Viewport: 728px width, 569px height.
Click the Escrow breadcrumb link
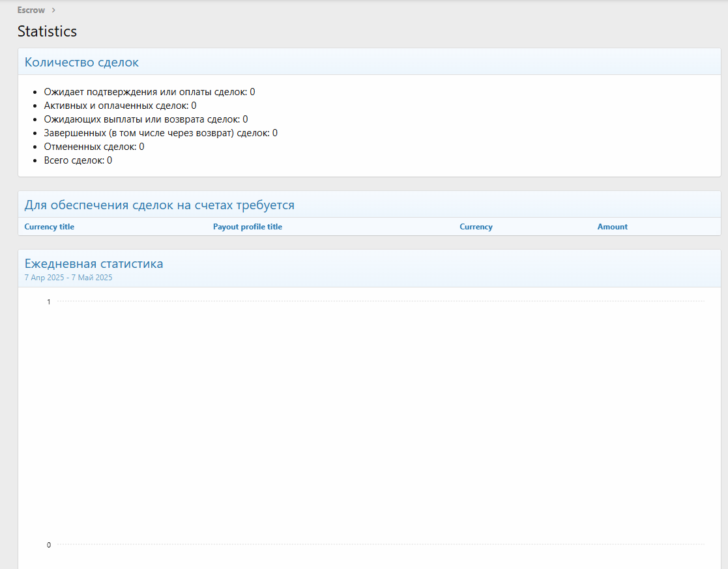[x=31, y=10]
